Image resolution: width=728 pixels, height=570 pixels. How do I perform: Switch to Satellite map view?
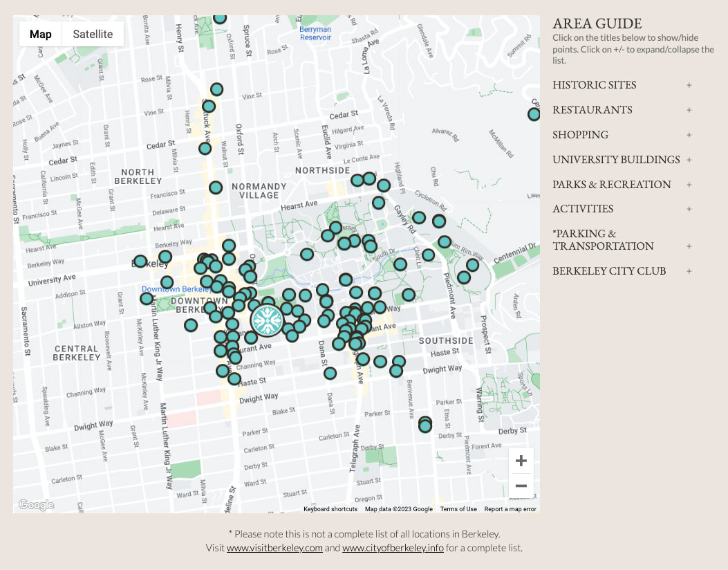(x=93, y=34)
